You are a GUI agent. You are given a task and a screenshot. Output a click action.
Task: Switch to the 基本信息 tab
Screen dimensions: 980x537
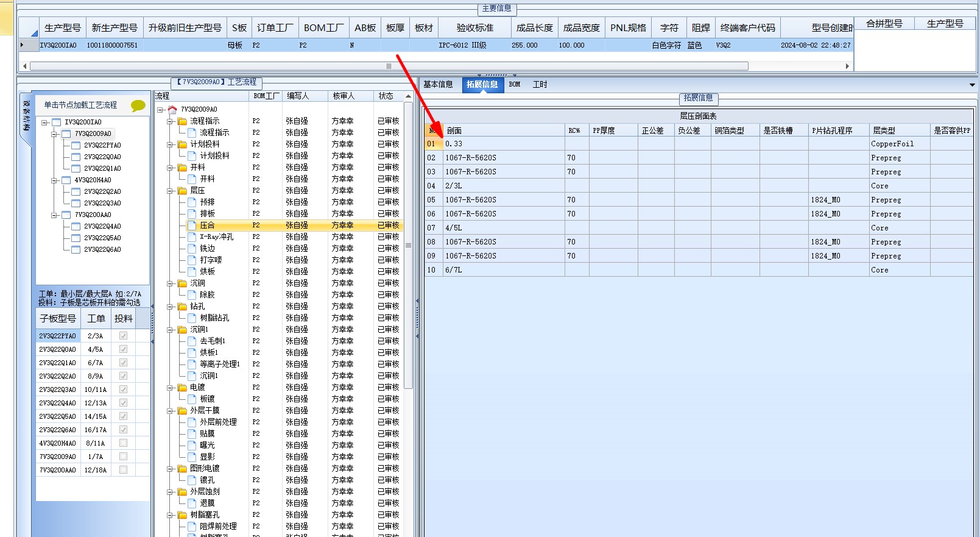pyautogui.click(x=438, y=85)
